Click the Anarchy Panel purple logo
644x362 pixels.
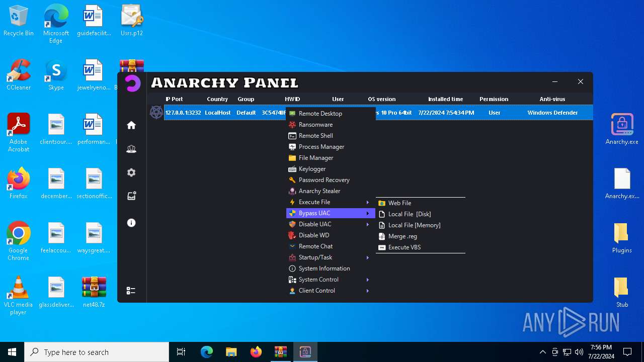click(x=133, y=83)
